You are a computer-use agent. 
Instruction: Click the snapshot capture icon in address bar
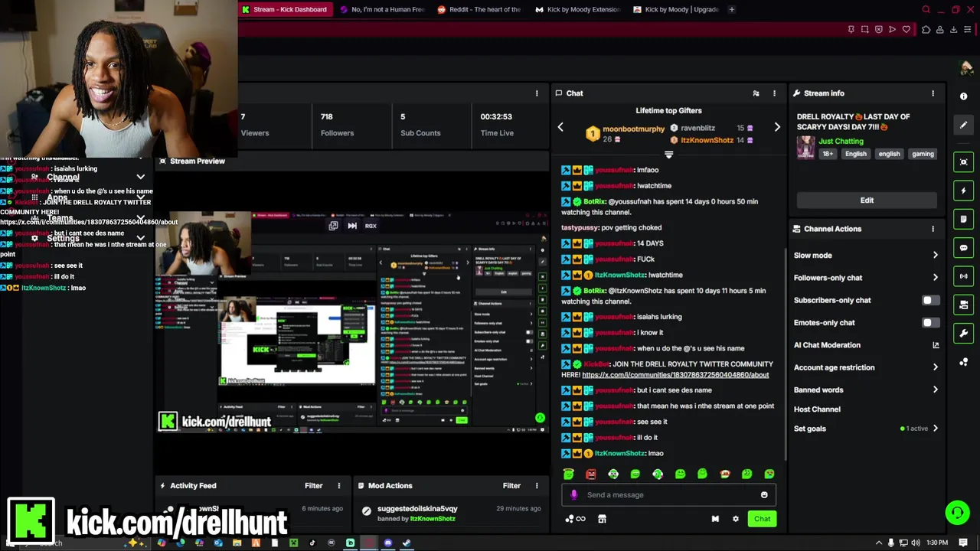[x=865, y=30]
